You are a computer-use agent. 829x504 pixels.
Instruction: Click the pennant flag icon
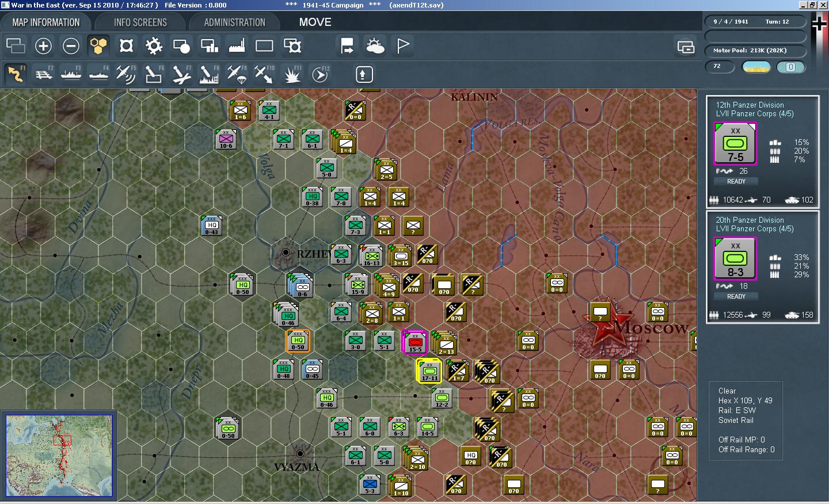click(x=403, y=46)
